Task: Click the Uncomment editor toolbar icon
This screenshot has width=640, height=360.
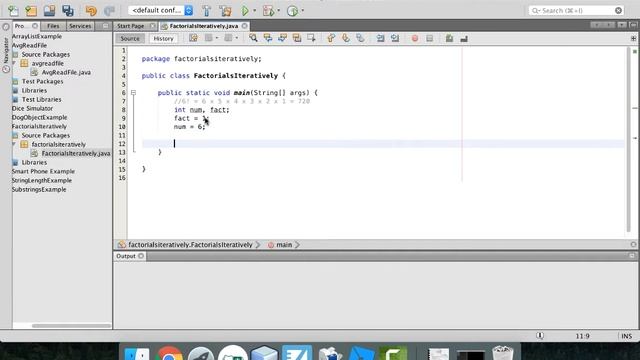Action: (464, 38)
